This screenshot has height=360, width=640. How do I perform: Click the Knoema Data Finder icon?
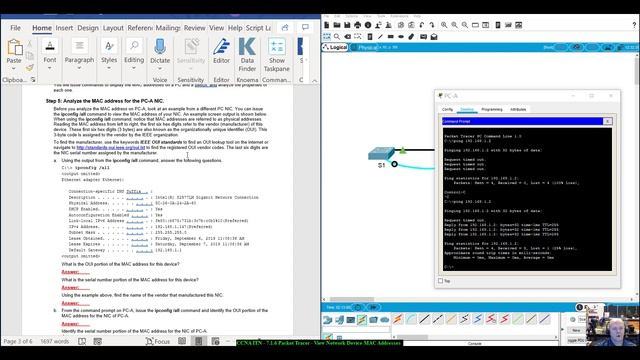click(247, 47)
